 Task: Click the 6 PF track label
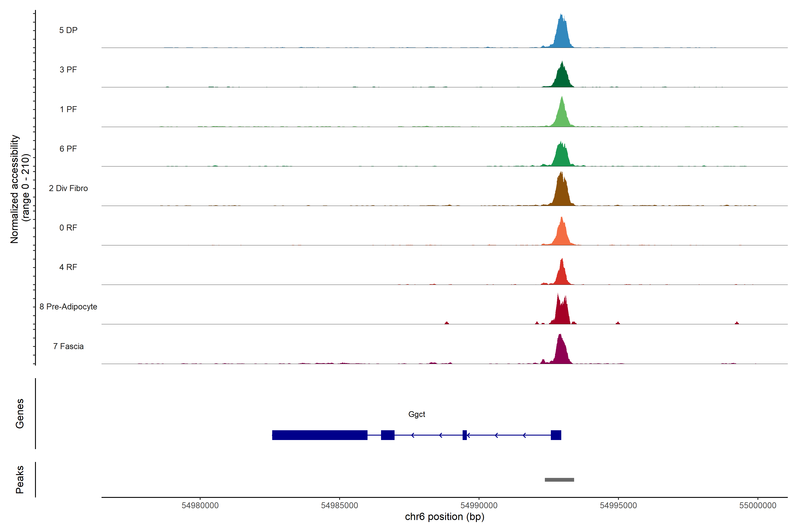68,149
